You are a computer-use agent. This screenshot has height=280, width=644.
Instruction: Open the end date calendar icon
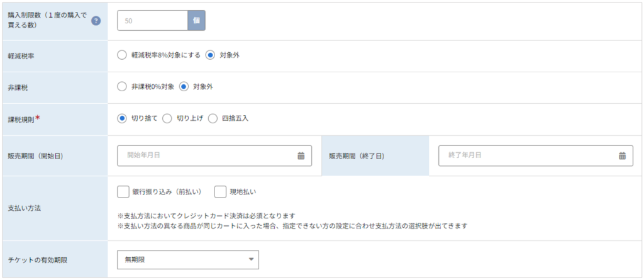622,155
